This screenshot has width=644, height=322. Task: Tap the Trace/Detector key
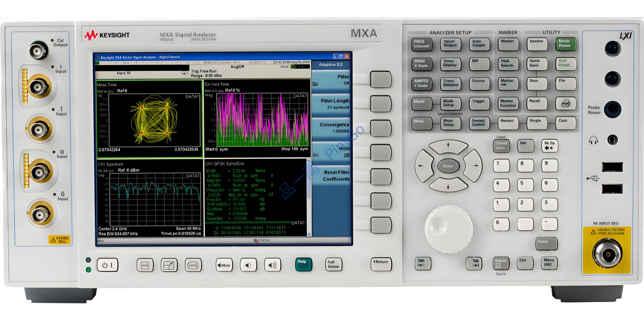pyautogui.click(x=451, y=84)
